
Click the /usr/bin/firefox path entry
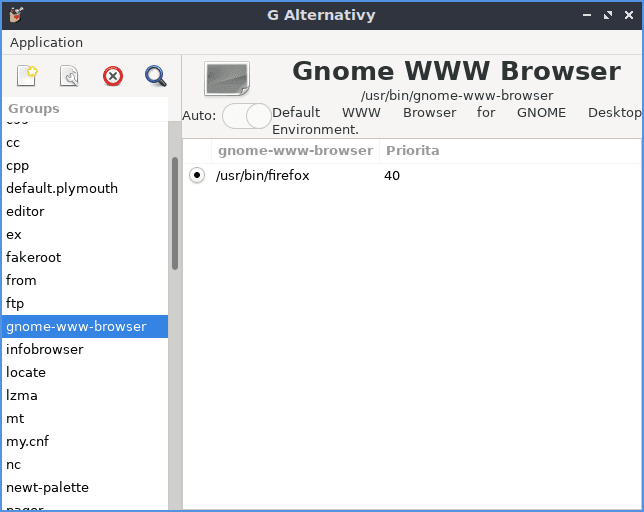tap(262, 176)
